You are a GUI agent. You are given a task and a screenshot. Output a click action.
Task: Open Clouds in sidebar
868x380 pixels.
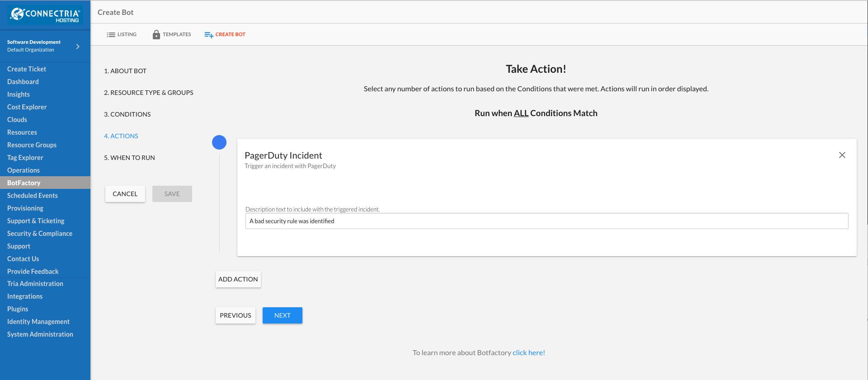click(x=17, y=120)
